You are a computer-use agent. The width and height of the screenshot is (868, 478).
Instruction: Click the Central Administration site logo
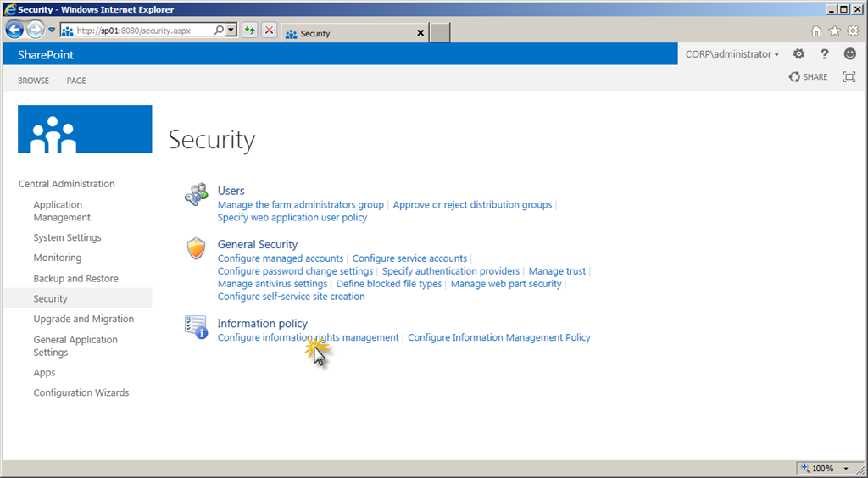[x=85, y=129]
